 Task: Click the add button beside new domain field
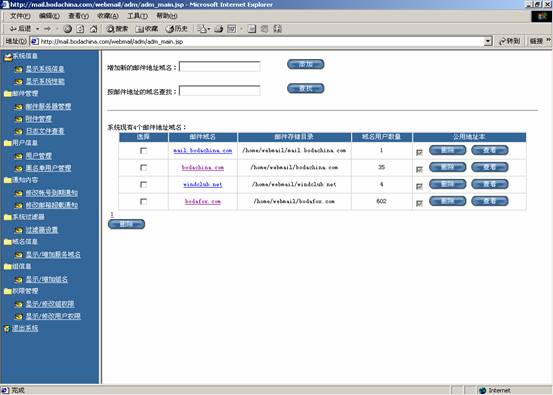click(x=305, y=65)
